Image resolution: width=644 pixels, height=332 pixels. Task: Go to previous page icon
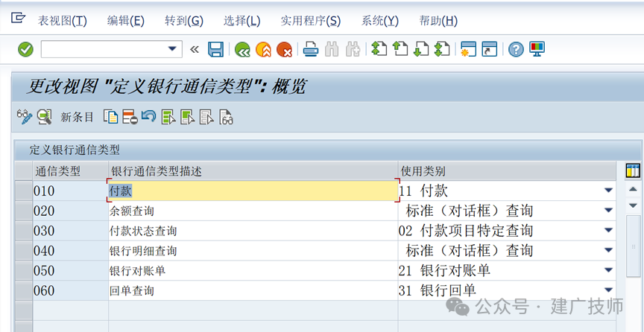coord(400,49)
